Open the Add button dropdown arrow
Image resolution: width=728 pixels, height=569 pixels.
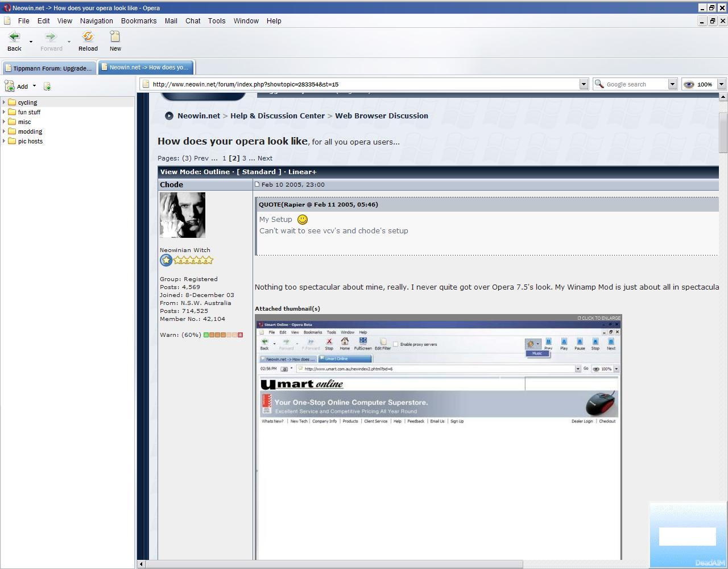[x=34, y=86]
